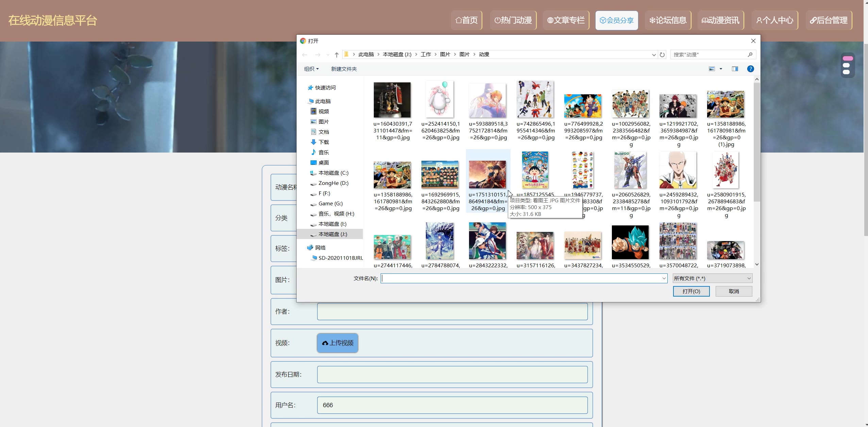Click the search magnifier icon
The height and width of the screenshot is (427, 868).
tap(750, 54)
